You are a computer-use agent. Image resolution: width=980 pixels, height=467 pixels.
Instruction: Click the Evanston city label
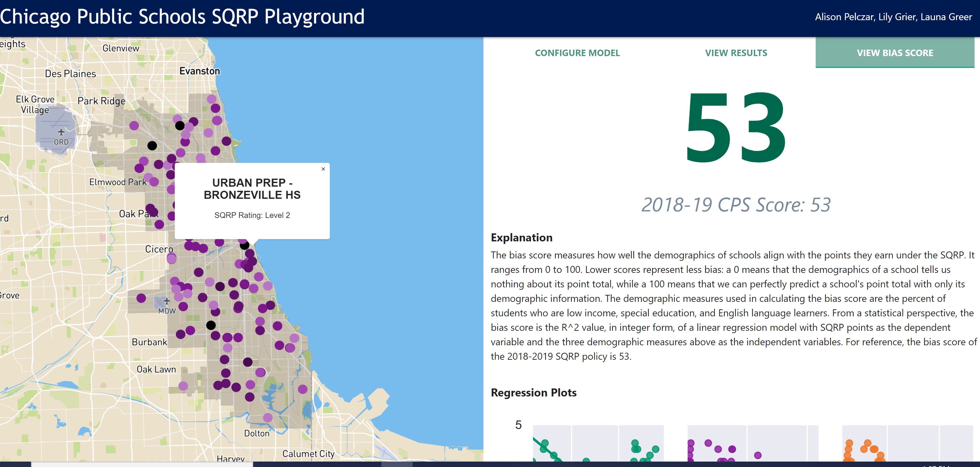(200, 71)
